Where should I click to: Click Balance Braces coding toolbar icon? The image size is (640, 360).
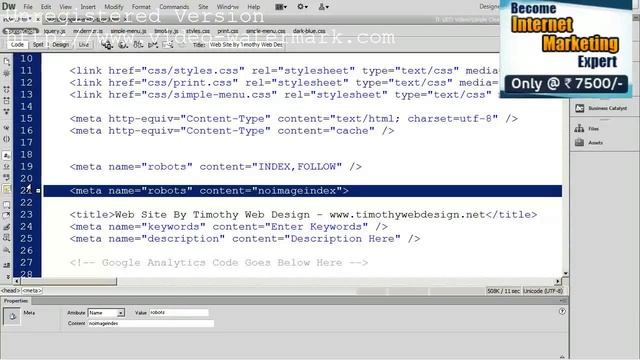click(x=7, y=139)
